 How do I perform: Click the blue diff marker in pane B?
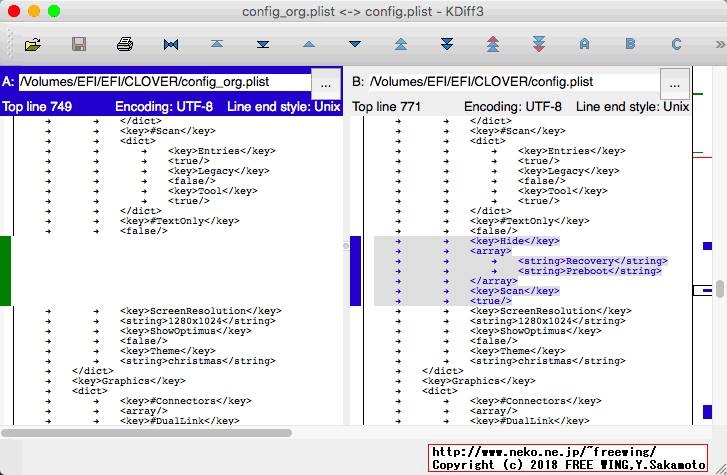pyautogui.click(x=355, y=271)
